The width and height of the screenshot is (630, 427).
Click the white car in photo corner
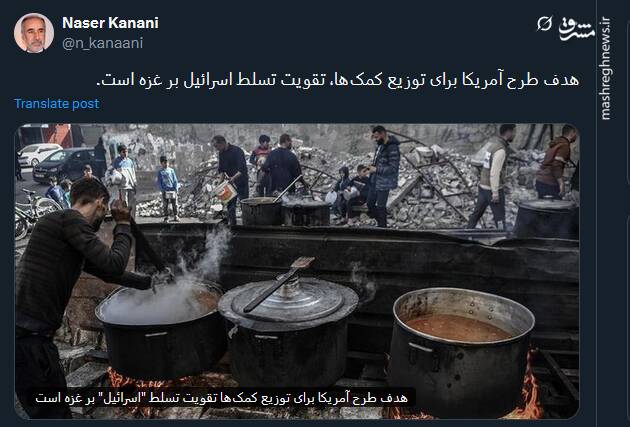click(38, 154)
